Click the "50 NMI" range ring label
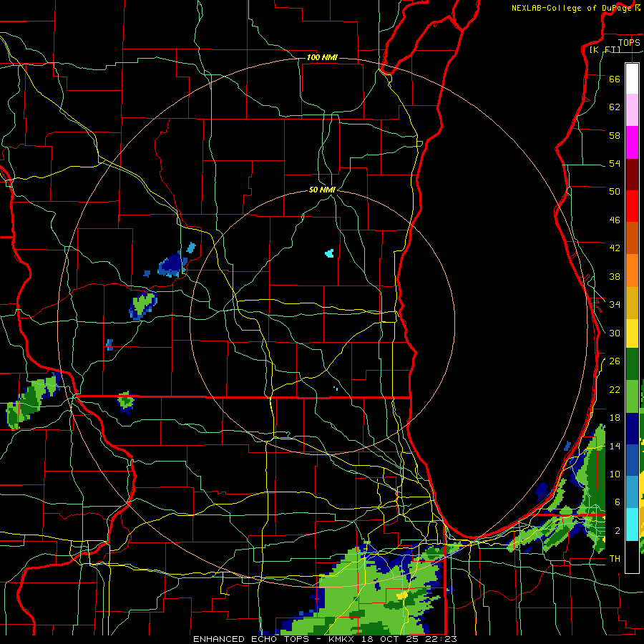The width and height of the screenshot is (644, 644). click(322, 190)
